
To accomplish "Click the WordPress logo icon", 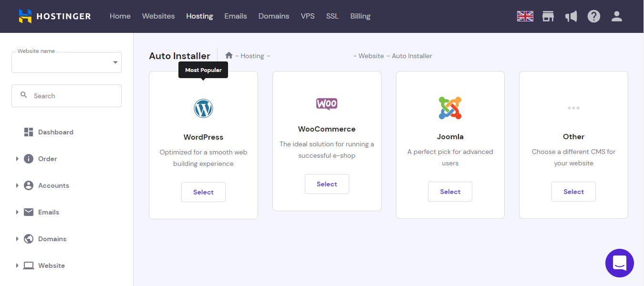I will point(203,108).
